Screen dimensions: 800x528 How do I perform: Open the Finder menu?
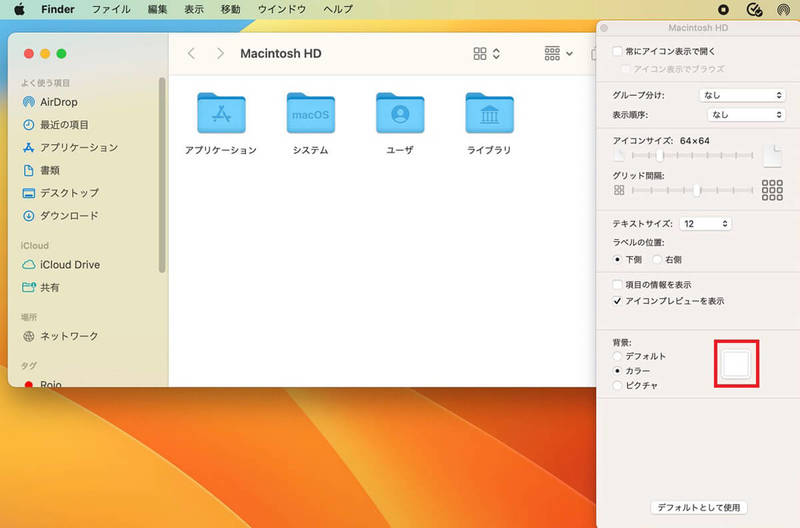(58, 9)
